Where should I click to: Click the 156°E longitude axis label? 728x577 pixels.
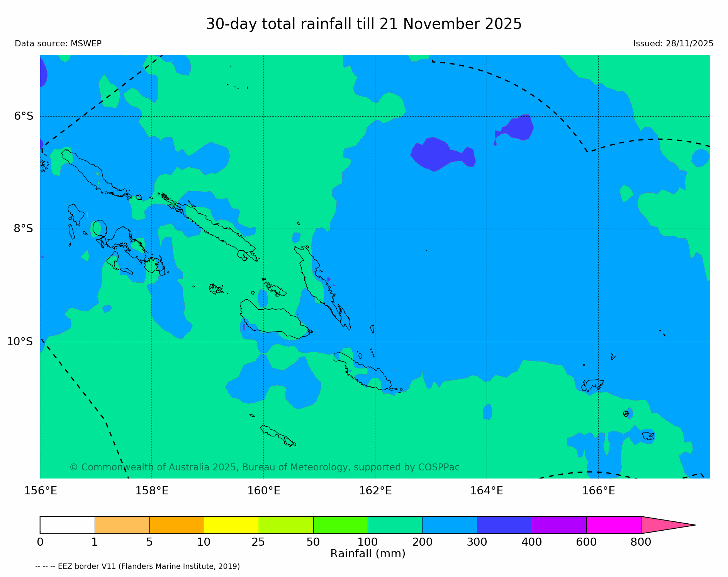41,491
